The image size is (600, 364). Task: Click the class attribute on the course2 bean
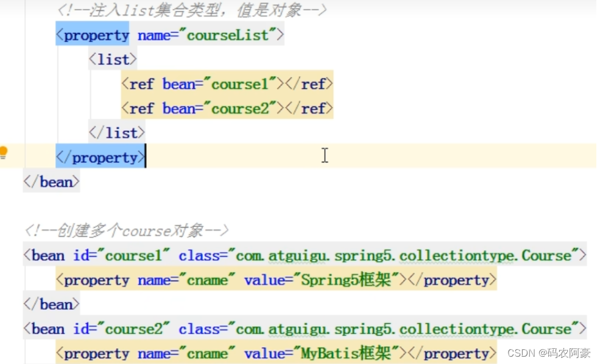[x=379, y=329]
